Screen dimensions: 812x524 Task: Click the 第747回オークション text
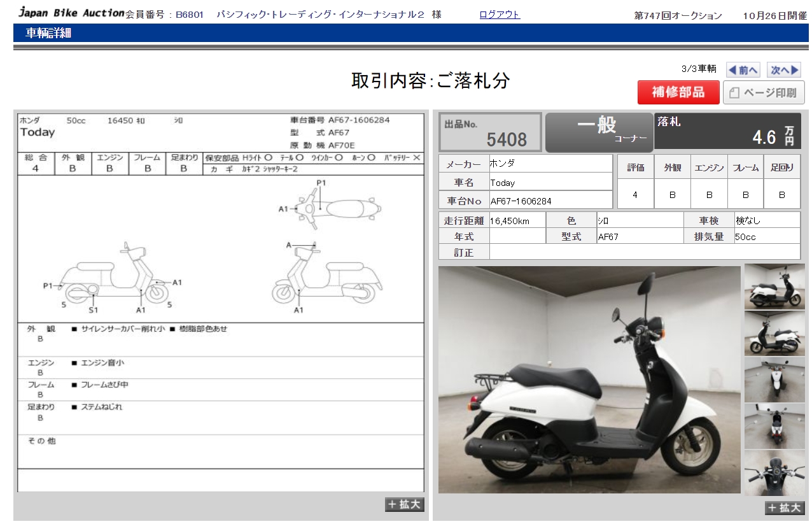point(678,15)
